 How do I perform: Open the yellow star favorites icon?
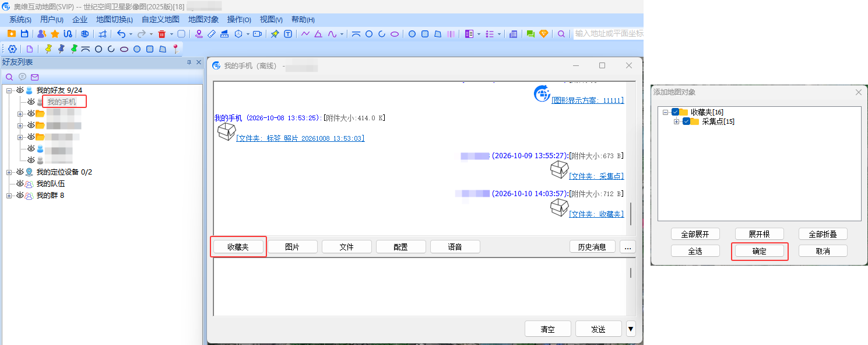click(x=55, y=34)
